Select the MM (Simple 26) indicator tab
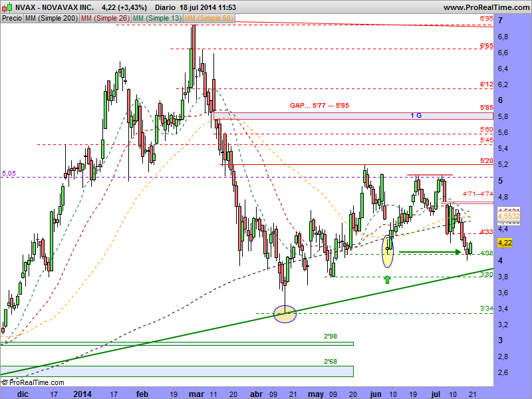Screen dimensions: 532x399 (105, 18)
